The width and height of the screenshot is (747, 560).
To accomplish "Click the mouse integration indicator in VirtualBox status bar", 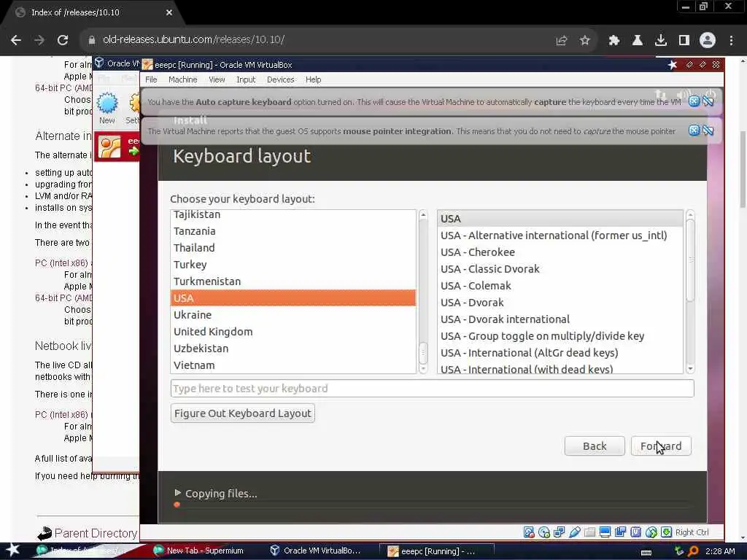I will point(651,532).
